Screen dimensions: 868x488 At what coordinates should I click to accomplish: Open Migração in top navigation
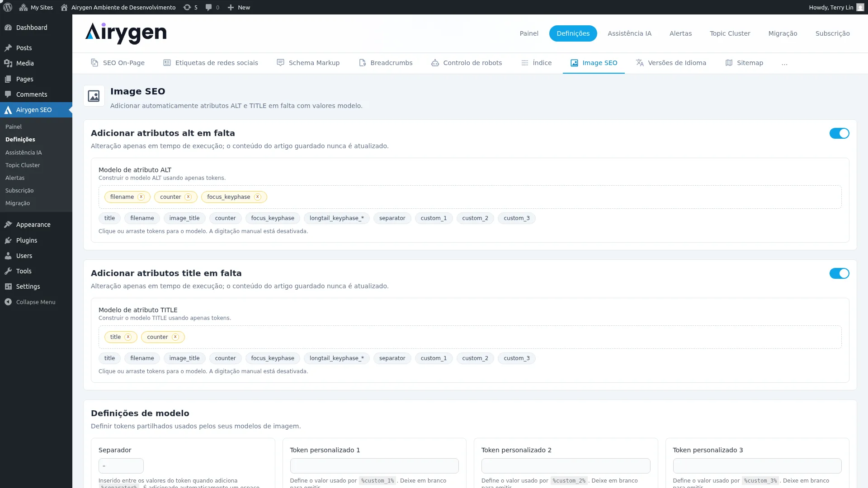click(x=783, y=33)
